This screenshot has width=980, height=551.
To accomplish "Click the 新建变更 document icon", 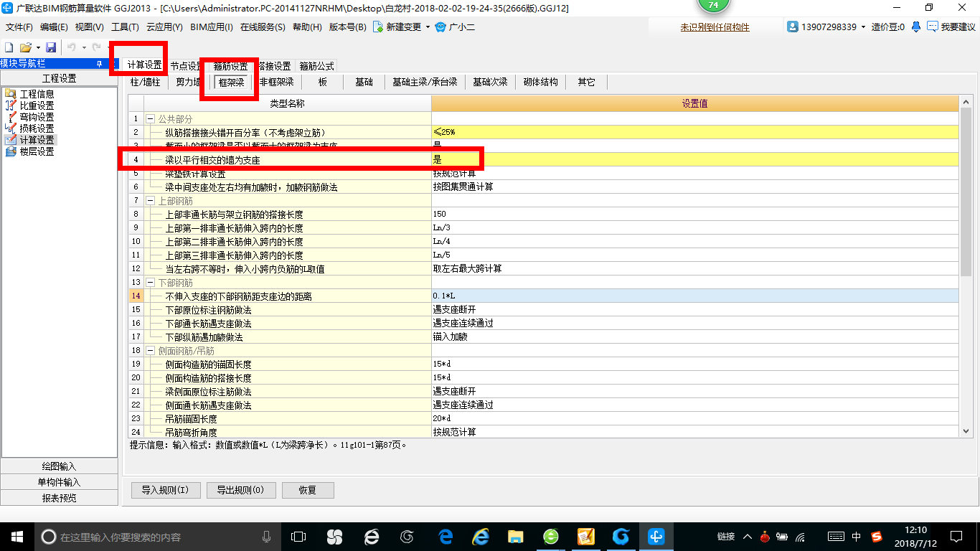I will click(x=377, y=27).
